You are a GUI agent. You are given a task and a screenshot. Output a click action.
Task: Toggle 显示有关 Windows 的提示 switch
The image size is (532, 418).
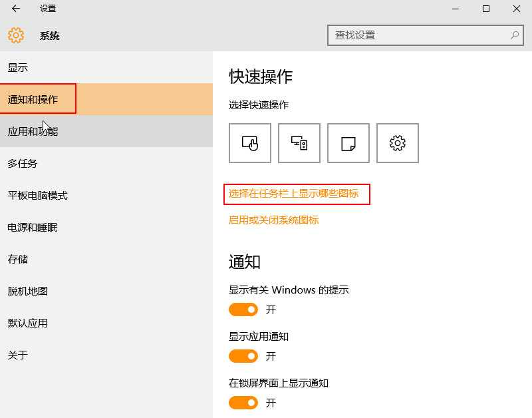243,310
